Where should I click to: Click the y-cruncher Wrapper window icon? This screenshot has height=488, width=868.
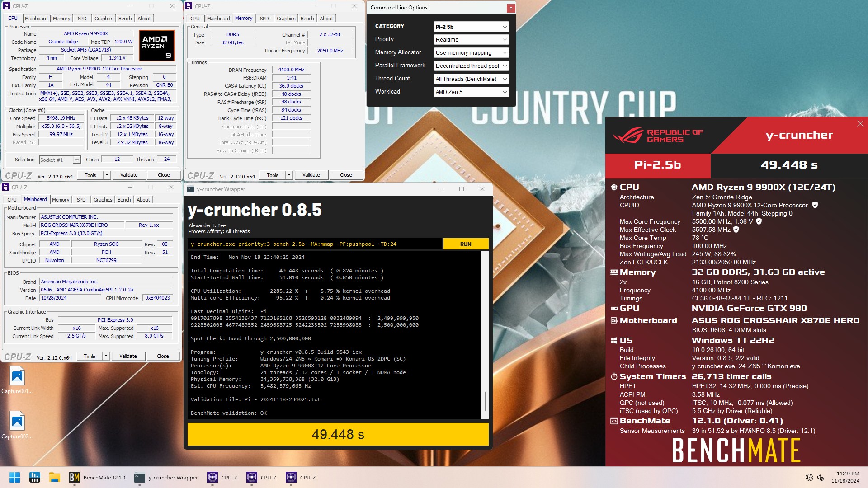click(191, 189)
